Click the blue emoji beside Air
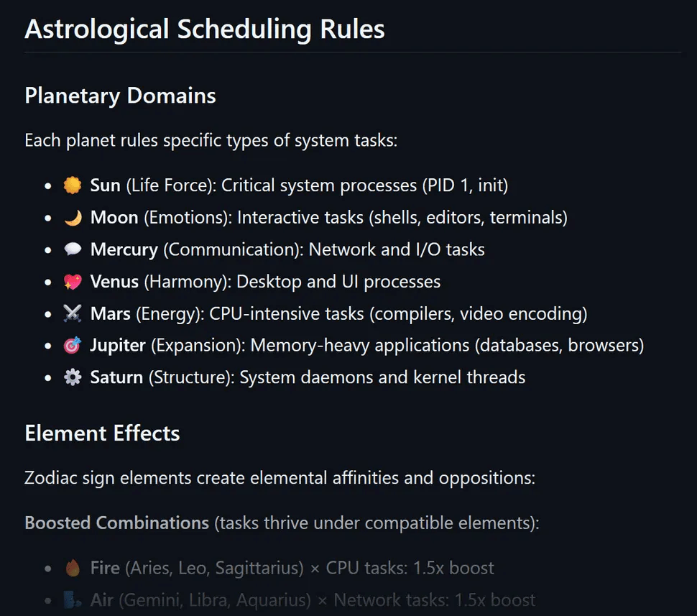Image resolution: width=697 pixels, height=616 pixels. click(72, 599)
